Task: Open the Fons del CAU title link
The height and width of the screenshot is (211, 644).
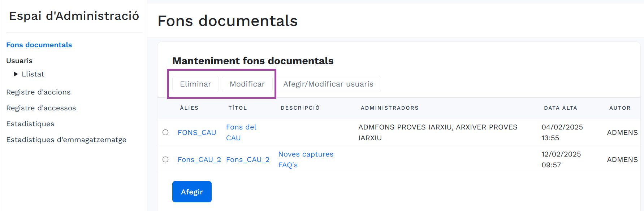Action: [241, 132]
